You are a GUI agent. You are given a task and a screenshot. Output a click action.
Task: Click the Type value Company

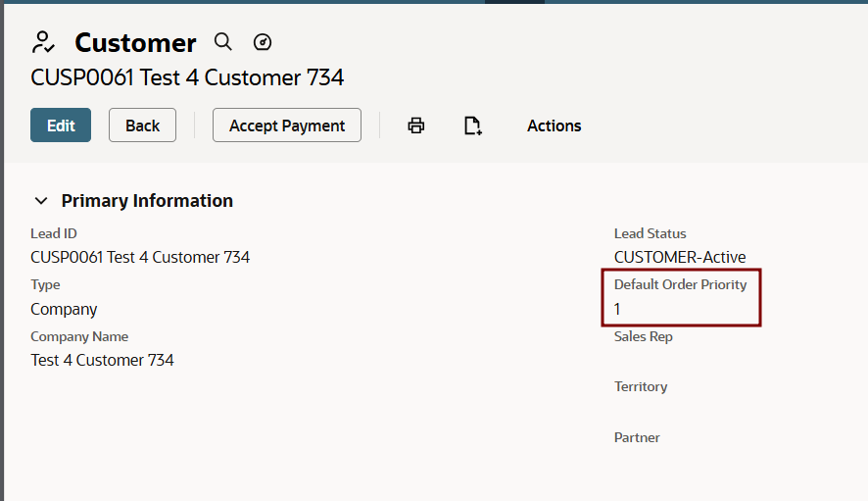click(x=64, y=309)
